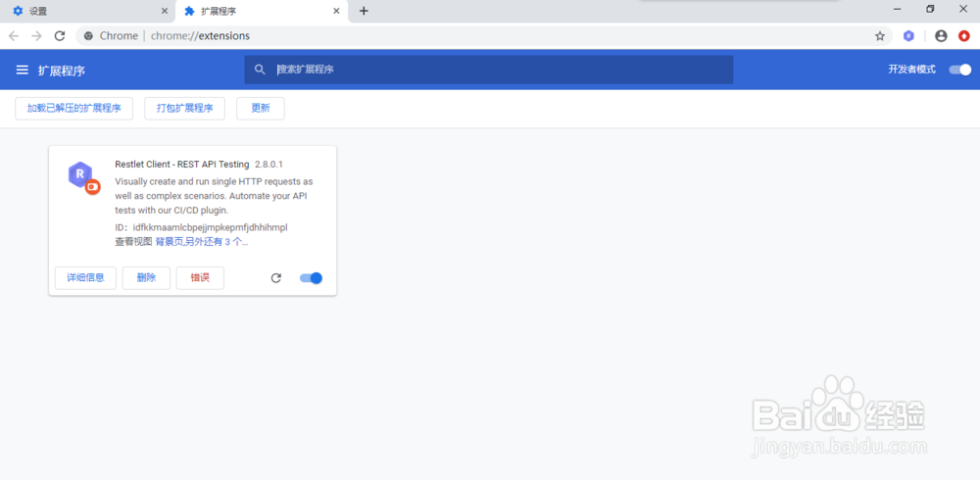Reload the Restlet Client extension
This screenshot has width=980, height=480.
(x=276, y=278)
